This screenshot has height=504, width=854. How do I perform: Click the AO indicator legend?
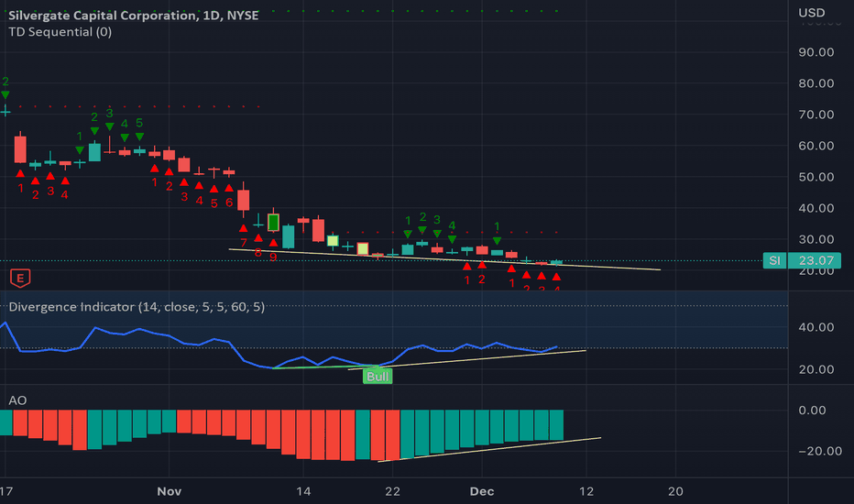pos(17,400)
